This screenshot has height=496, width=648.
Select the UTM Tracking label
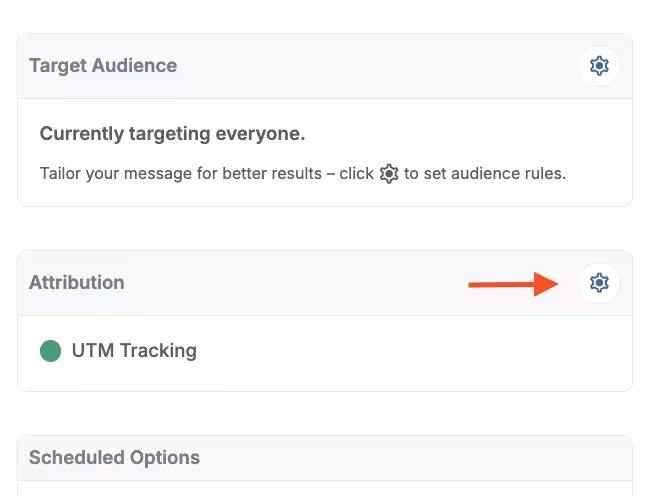click(x=134, y=351)
